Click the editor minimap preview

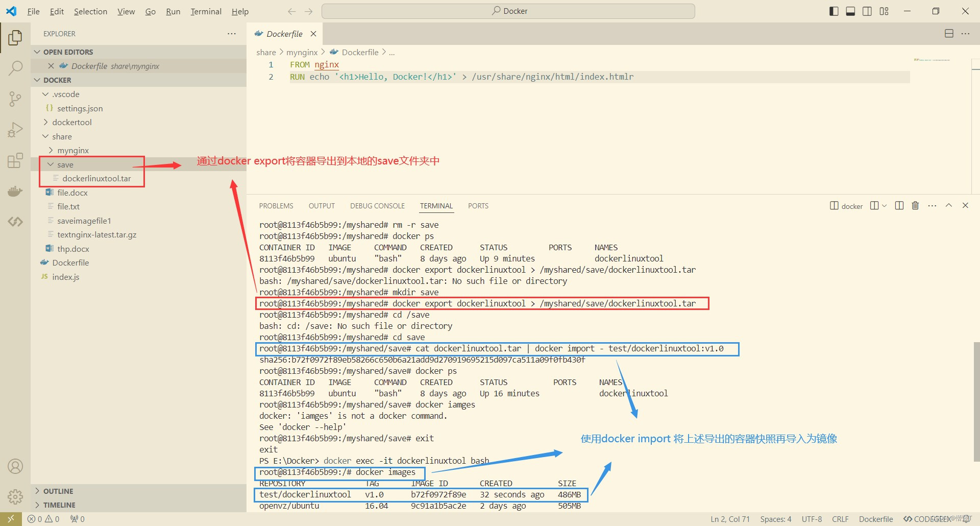coord(932,60)
